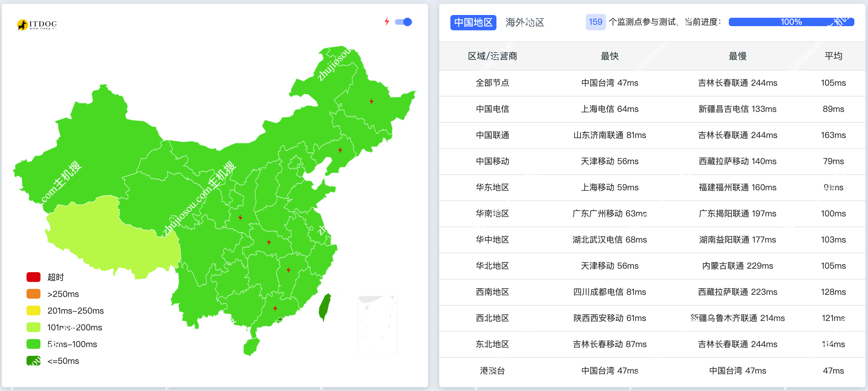Click lightning marker in Guangdong province
This screenshot has width=868, height=391.
pyautogui.click(x=275, y=308)
